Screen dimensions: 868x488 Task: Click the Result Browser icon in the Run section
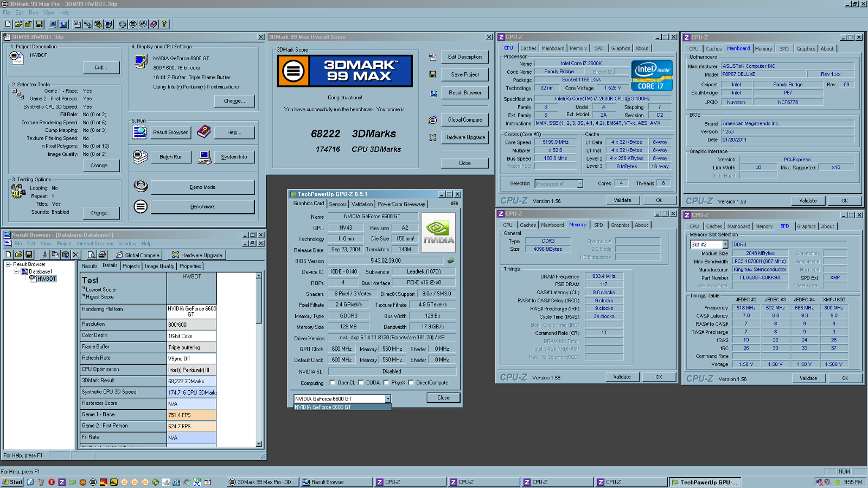click(x=139, y=132)
